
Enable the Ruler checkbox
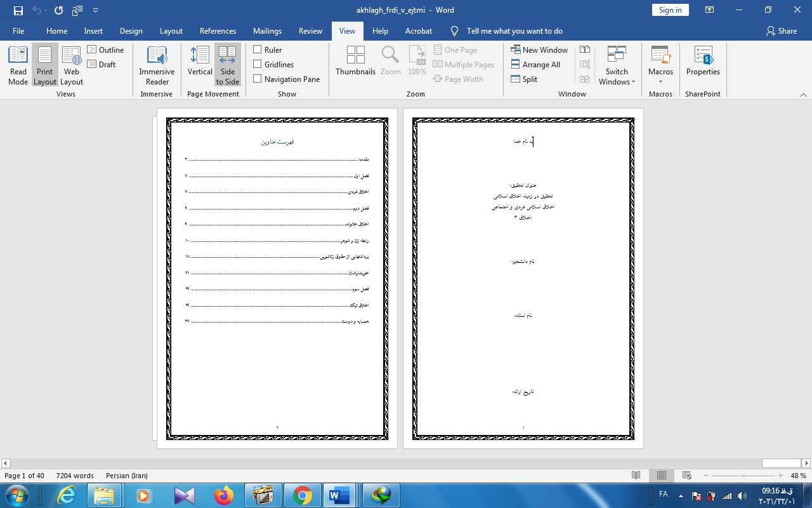click(258, 50)
